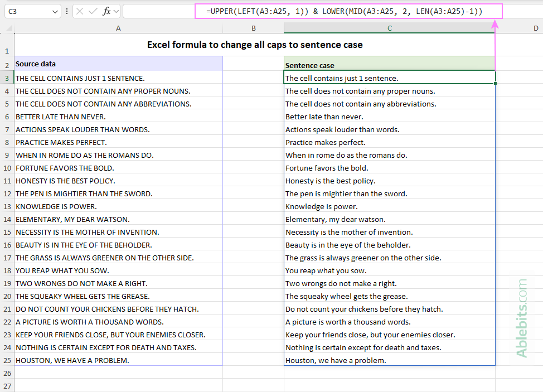Select row 10 header
This screenshot has width=543, height=392.
(x=7, y=168)
